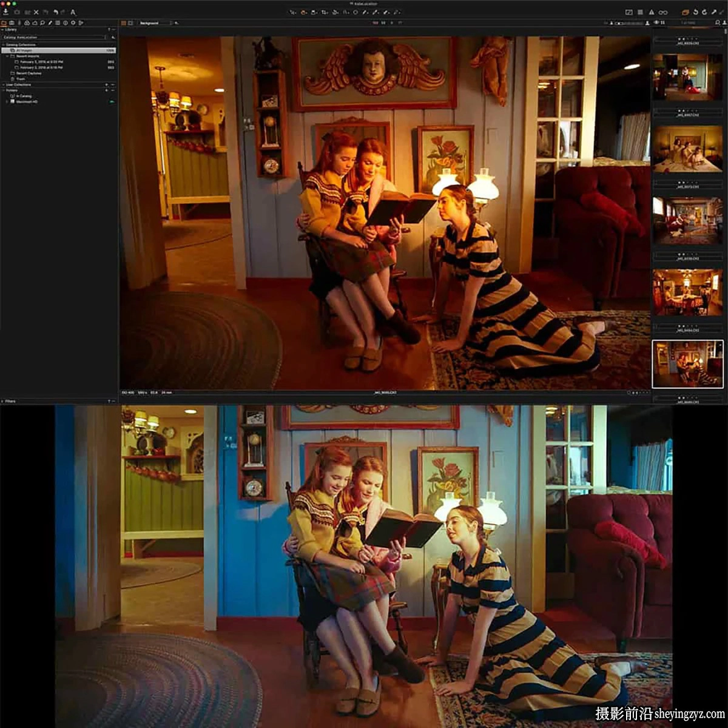Select the circle Spot Removal tool

point(356,12)
